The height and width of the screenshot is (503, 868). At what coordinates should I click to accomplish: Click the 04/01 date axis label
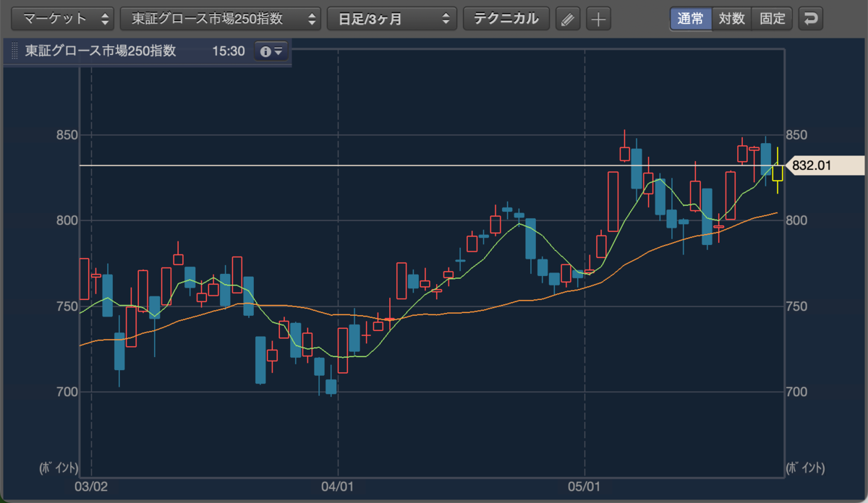tap(339, 486)
